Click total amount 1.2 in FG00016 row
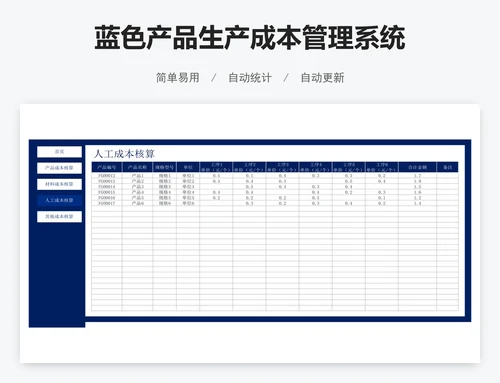This screenshot has height=383, width=500. pyautogui.click(x=418, y=198)
